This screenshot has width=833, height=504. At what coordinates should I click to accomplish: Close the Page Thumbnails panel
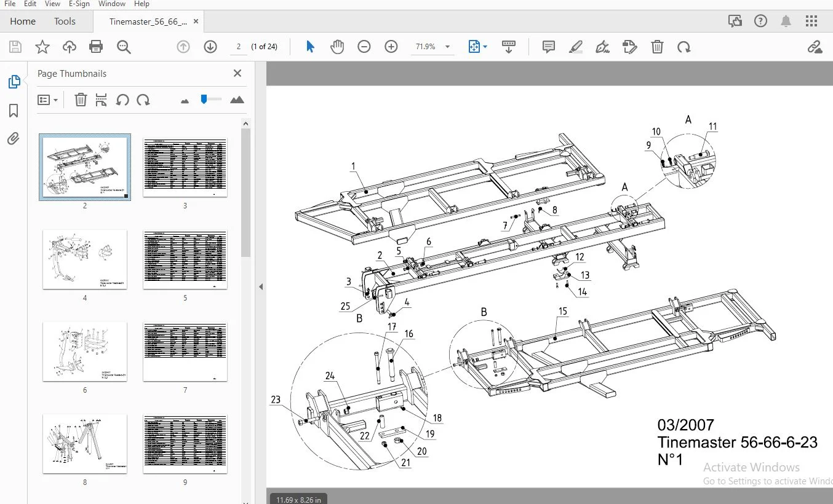pos(237,73)
